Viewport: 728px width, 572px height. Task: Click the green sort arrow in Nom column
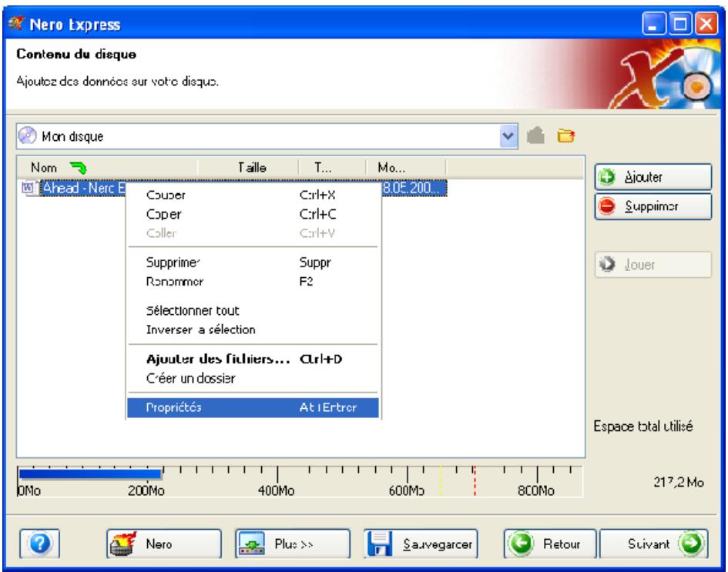click(x=79, y=168)
